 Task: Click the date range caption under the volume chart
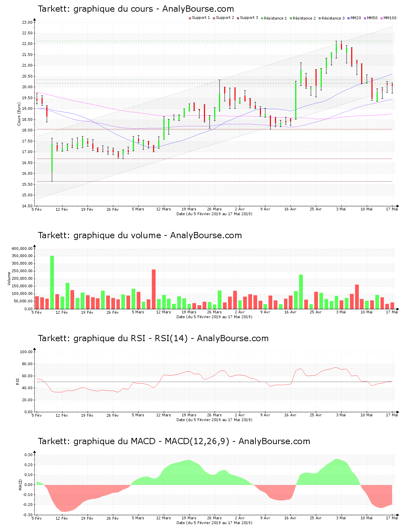point(214,317)
